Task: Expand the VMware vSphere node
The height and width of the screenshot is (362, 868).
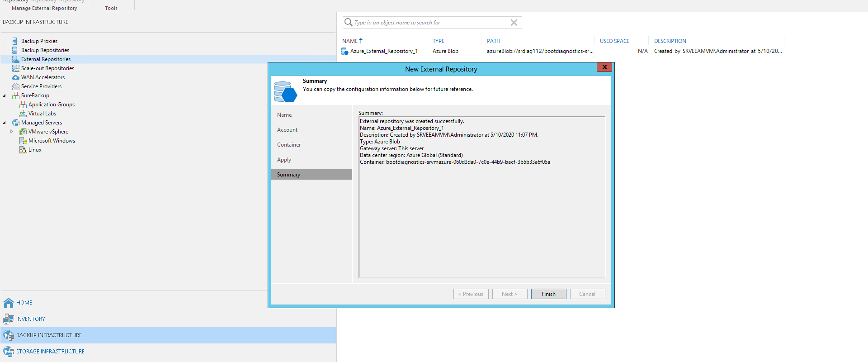Action: coord(12,132)
